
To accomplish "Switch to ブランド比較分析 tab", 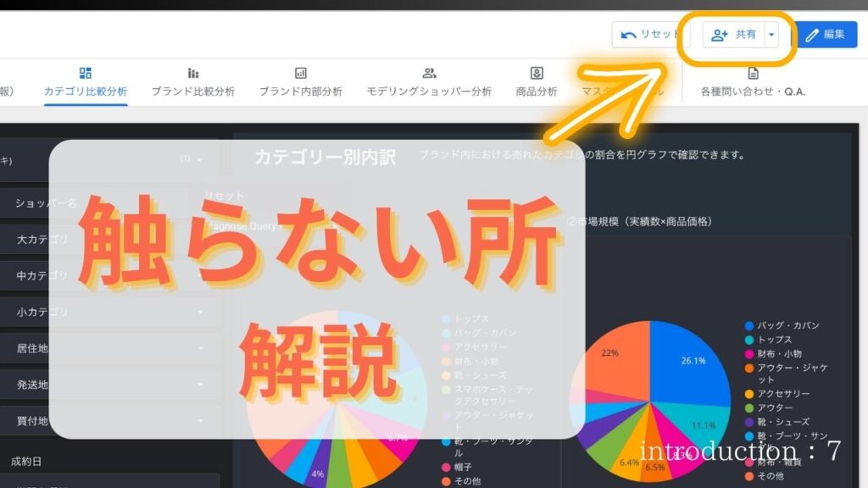I will (192, 83).
